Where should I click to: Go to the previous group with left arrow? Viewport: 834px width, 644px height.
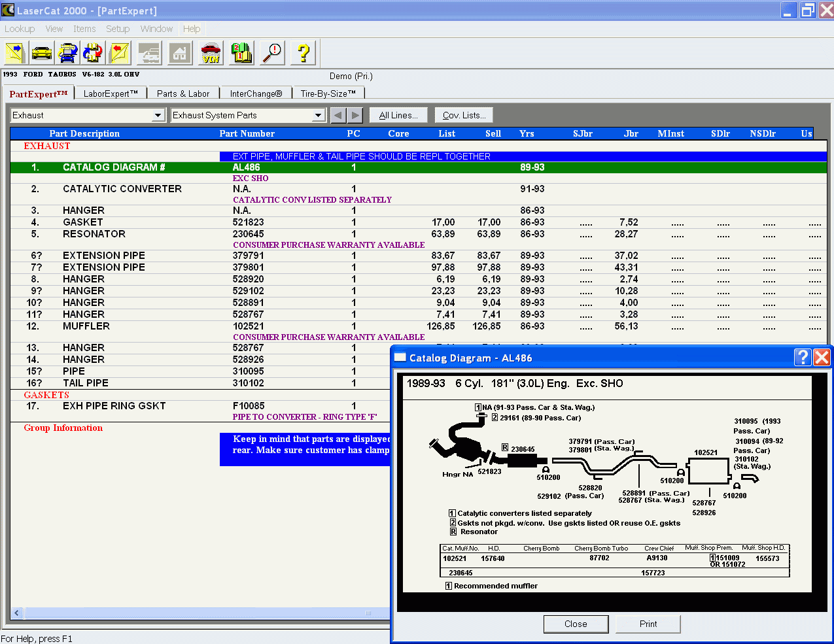[x=338, y=116]
